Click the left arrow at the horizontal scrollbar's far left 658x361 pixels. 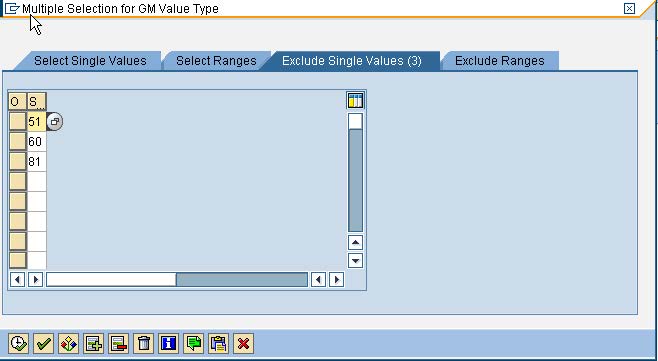[x=17, y=280]
